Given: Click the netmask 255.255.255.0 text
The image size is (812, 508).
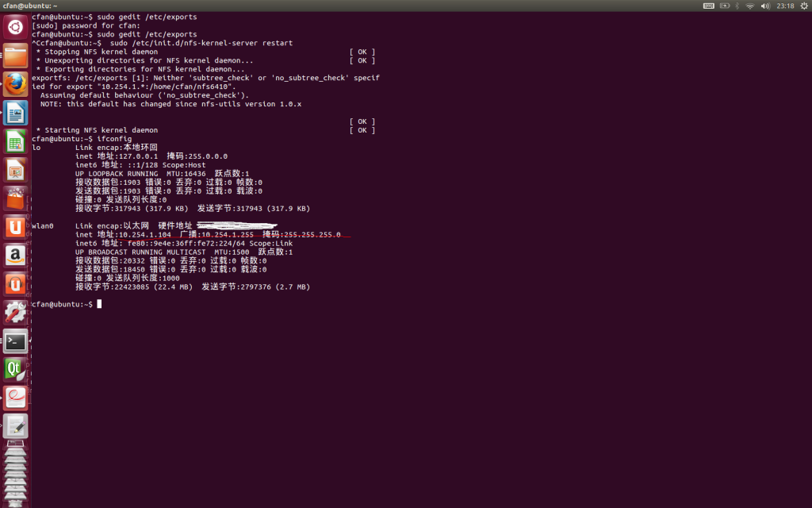Looking at the screenshot, I should click(x=311, y=235).
